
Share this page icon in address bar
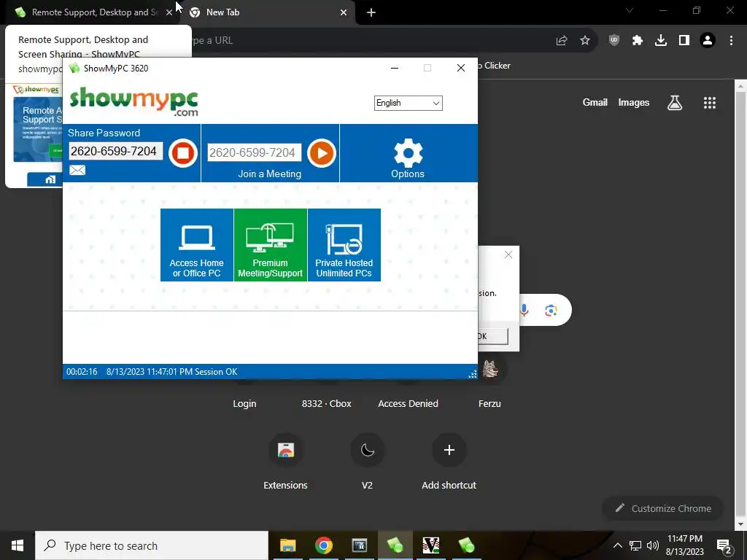pyautogui.click(x=562, y=41)
